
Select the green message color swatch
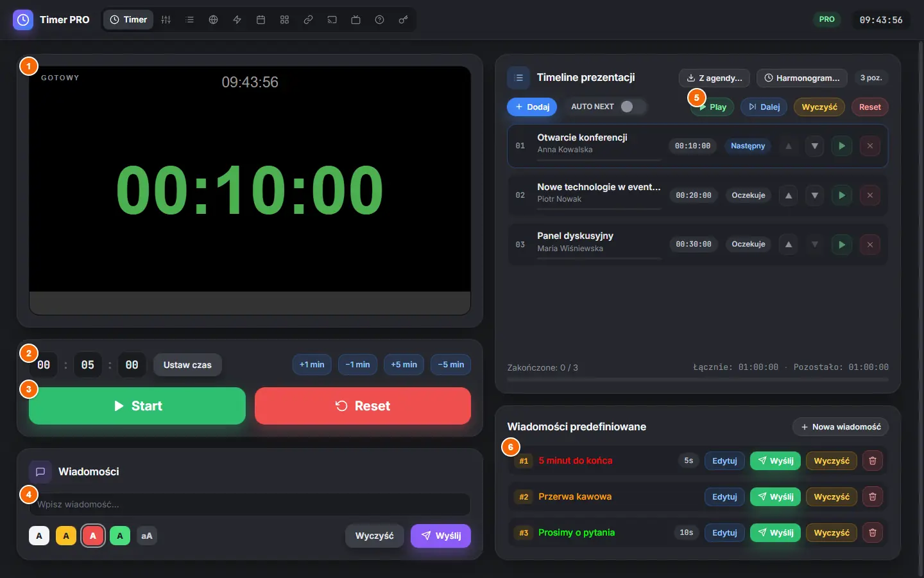tap(120, 536)
